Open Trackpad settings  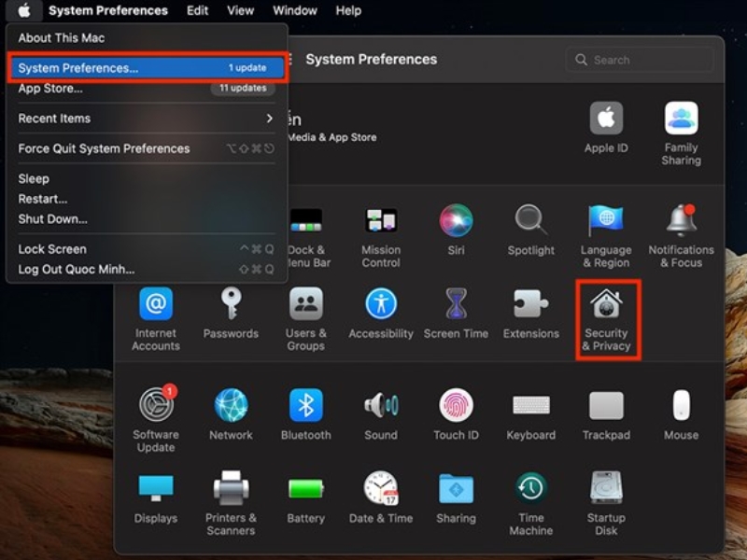click(x=606, y=413)
